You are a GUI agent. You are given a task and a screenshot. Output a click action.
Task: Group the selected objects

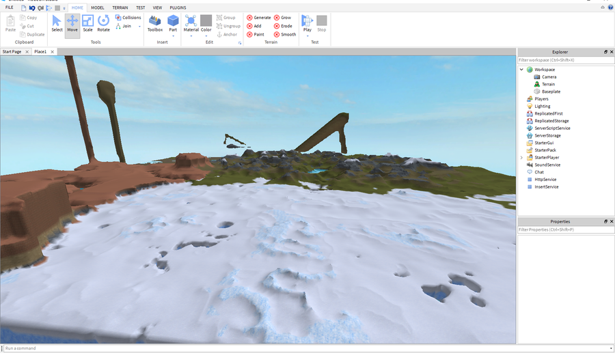click(x=226, y=18)
